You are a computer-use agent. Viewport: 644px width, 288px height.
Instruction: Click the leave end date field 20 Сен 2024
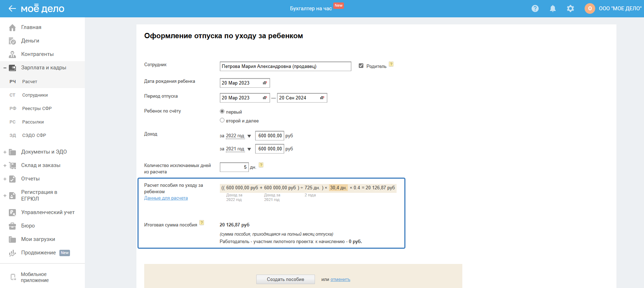point(302,98)
